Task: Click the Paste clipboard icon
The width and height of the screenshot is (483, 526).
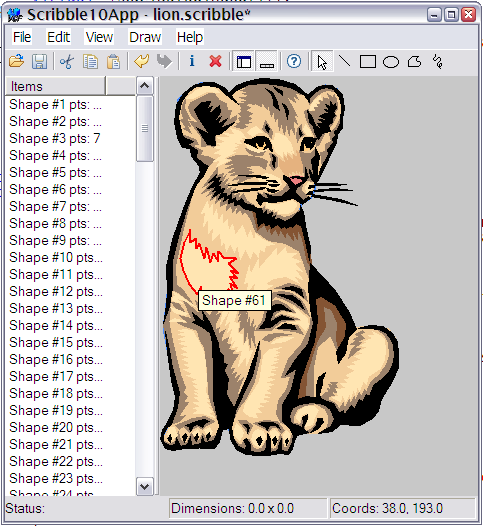Action: [x=113, y=61]
